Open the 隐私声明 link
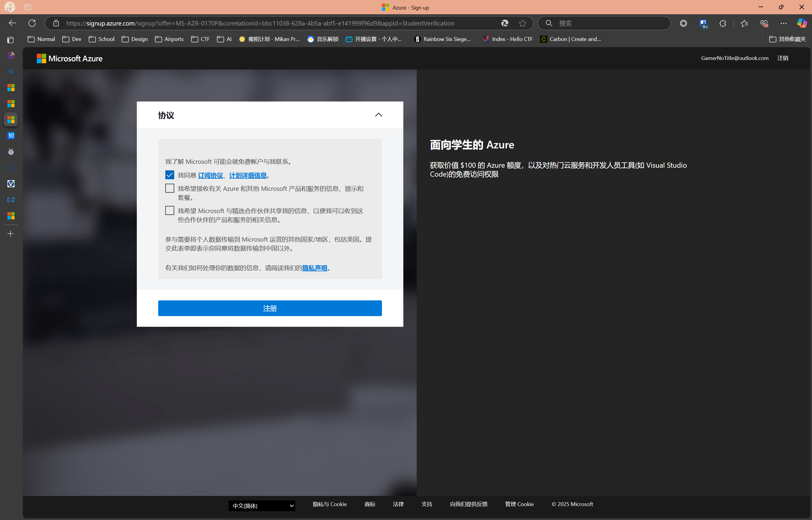812x520 pixels. [x=315, y=268]
